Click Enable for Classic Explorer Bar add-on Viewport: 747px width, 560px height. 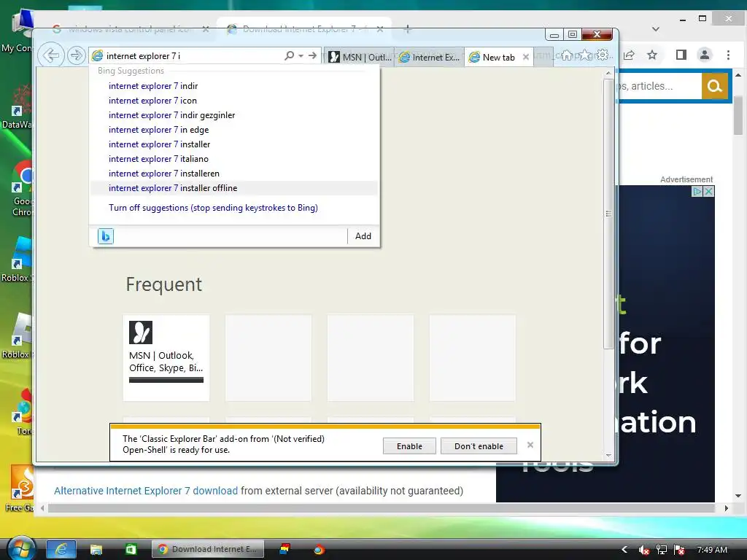[409, 446]
